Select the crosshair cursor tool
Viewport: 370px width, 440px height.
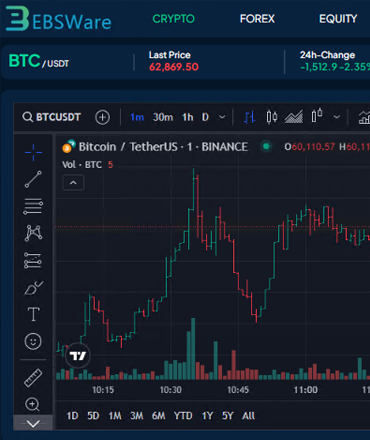click(x=33, y=152)
